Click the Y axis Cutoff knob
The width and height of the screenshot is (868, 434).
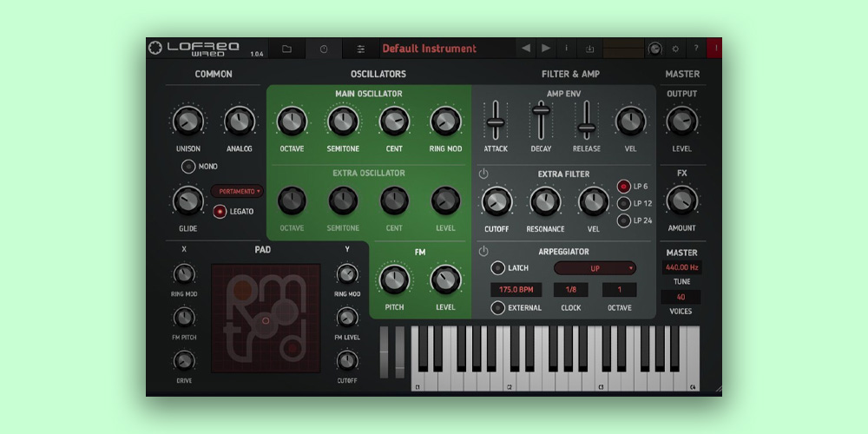[x=347, y=360]
